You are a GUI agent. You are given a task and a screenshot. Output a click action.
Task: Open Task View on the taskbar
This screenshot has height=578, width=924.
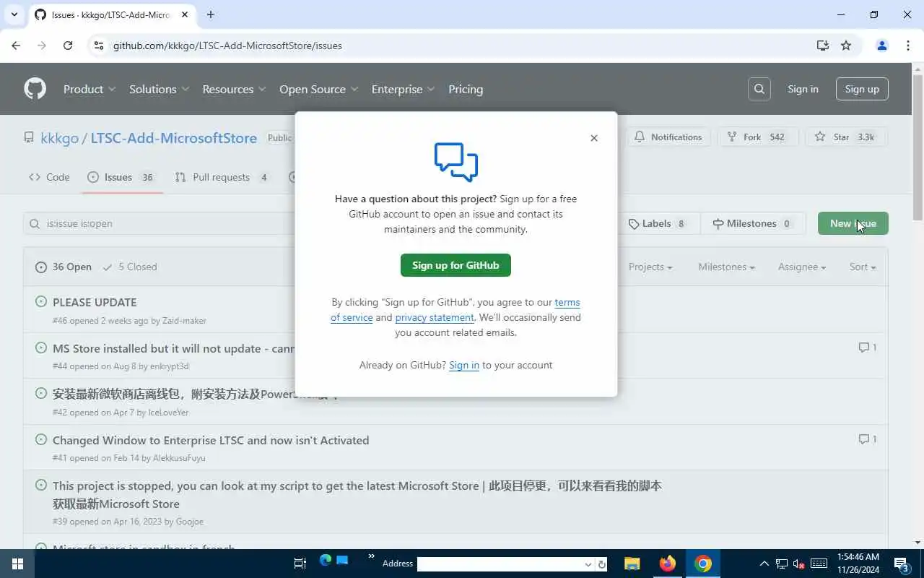click(300, 564)
